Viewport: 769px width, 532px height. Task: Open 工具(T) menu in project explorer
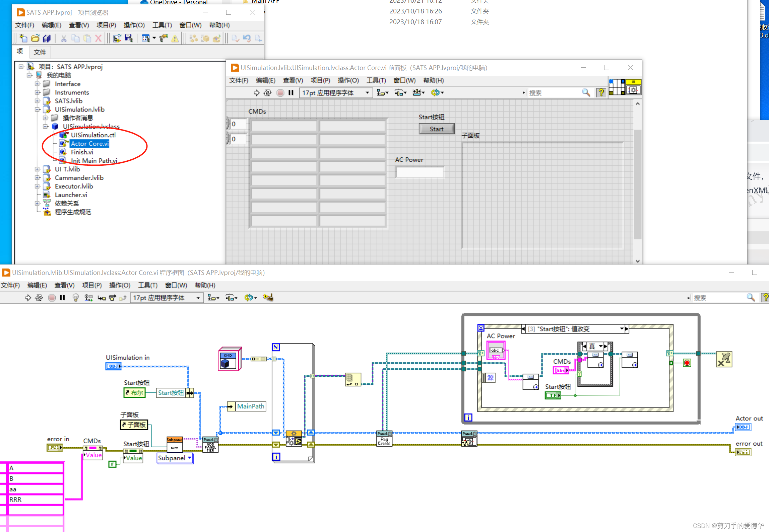click(x=162, y=25)
